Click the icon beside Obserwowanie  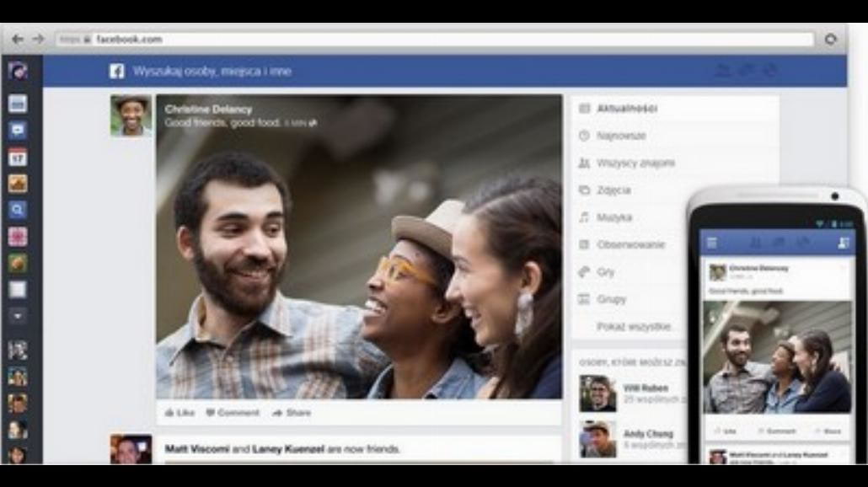click(x=584, y=244)
